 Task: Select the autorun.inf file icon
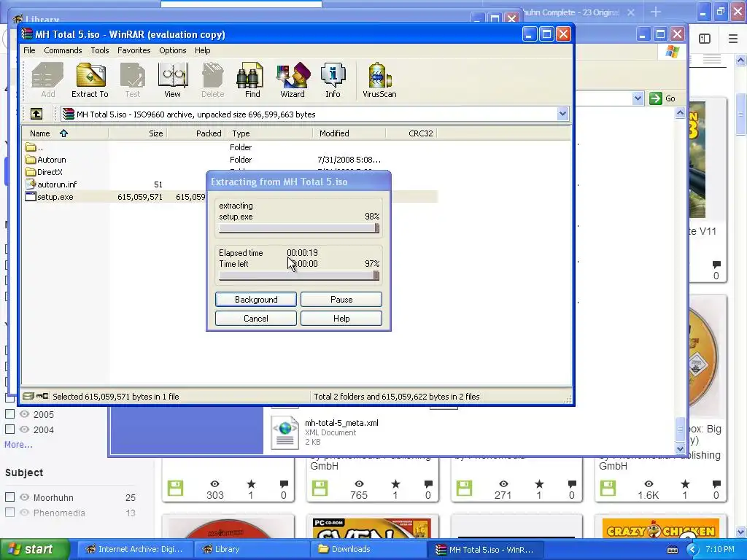pos(31,184)
